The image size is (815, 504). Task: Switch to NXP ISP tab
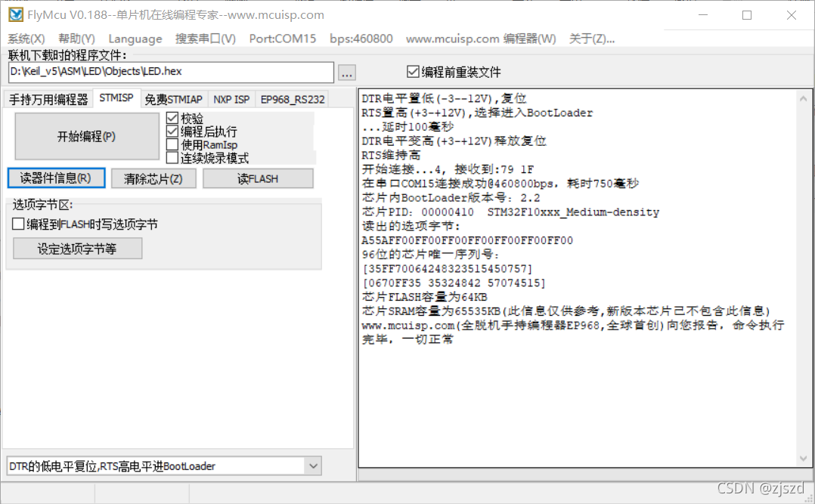tap(231, 99)
